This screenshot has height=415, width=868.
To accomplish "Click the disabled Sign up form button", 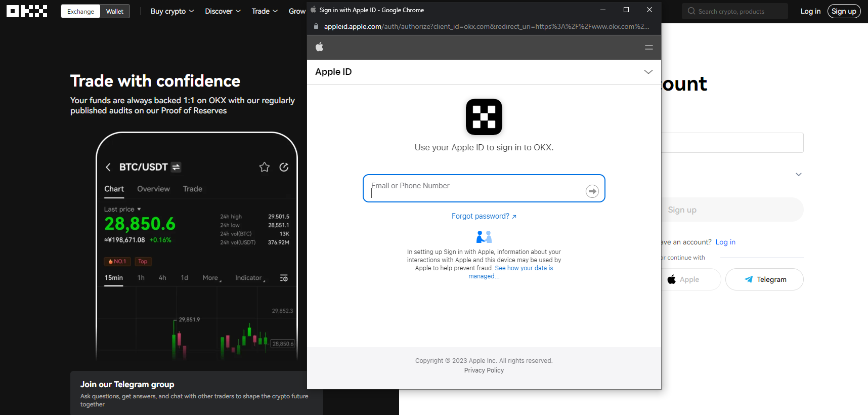I will (732, 210).
